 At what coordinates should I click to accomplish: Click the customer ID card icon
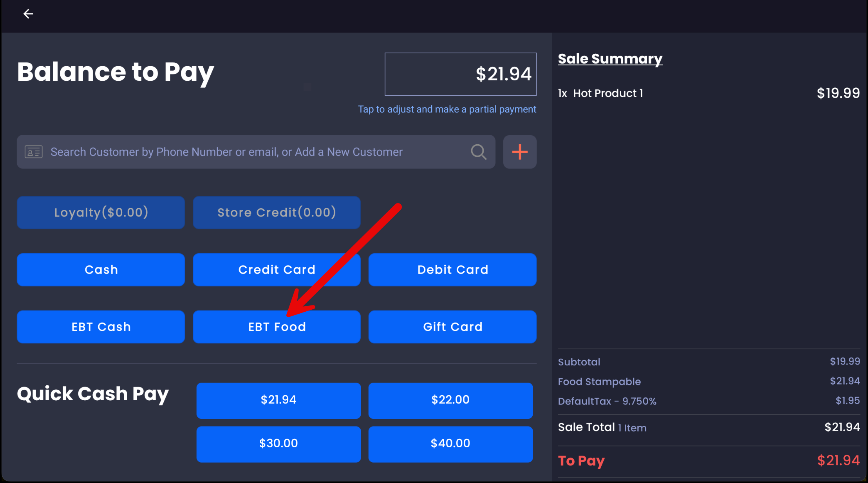coord(34,152)
